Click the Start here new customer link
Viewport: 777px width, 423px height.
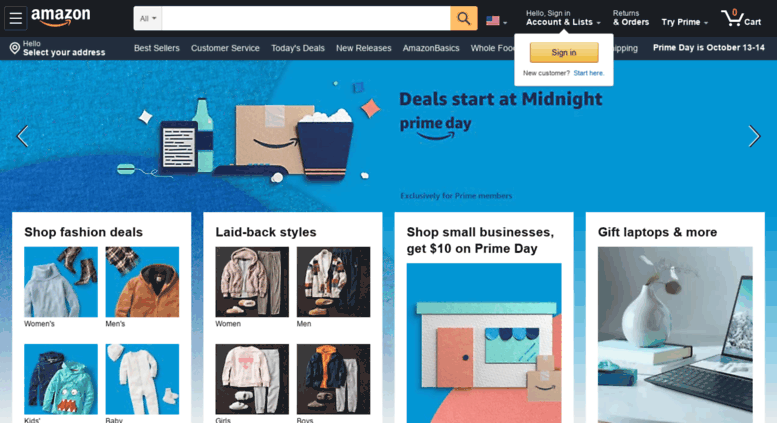coord(589,73)
